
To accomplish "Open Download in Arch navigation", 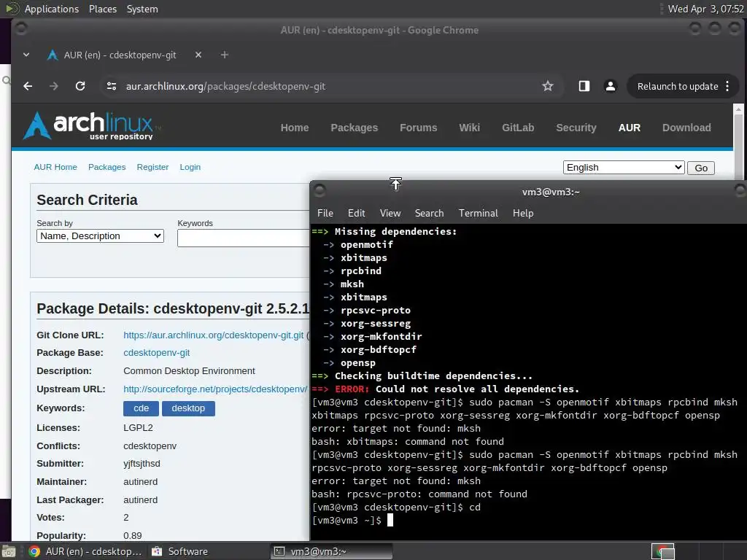I will point(686,128).
